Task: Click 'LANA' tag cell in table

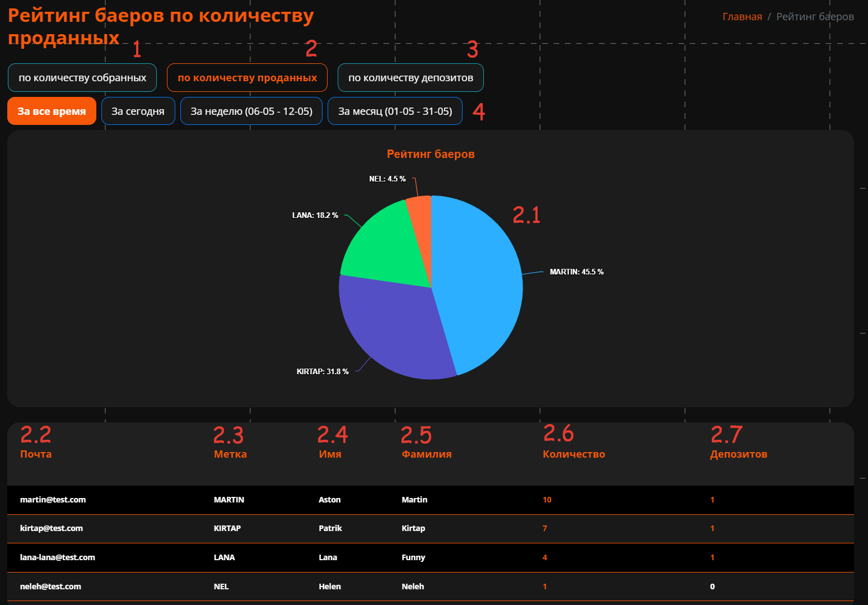Action: click(x=225, y=557)
